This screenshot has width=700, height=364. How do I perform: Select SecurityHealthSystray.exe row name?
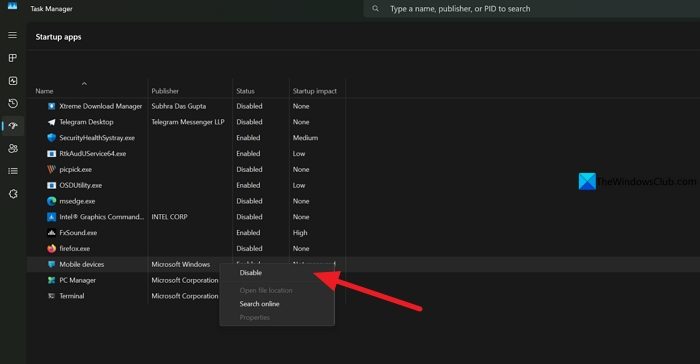tap(97, 138)
